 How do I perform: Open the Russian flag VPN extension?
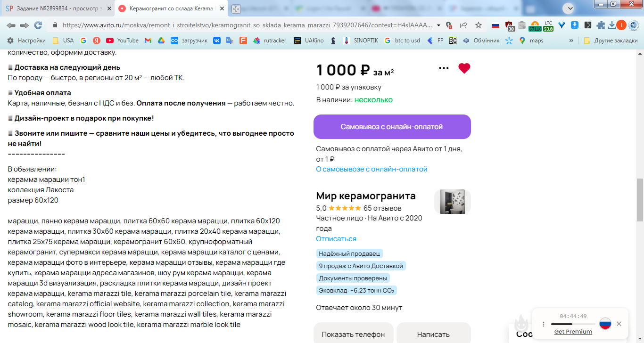[x=495, y=25]
